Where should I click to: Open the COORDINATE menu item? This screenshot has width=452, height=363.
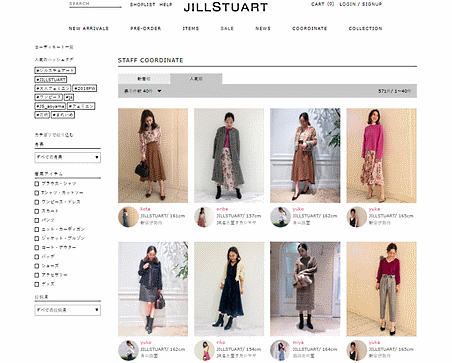pyautogui.click(x=310, y=28)
